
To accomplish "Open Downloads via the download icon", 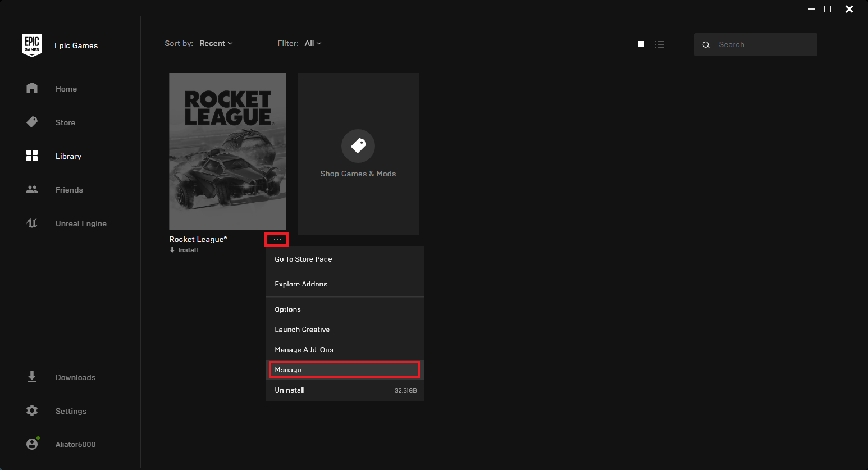I will pyautogui.click(x=32, y=377).
